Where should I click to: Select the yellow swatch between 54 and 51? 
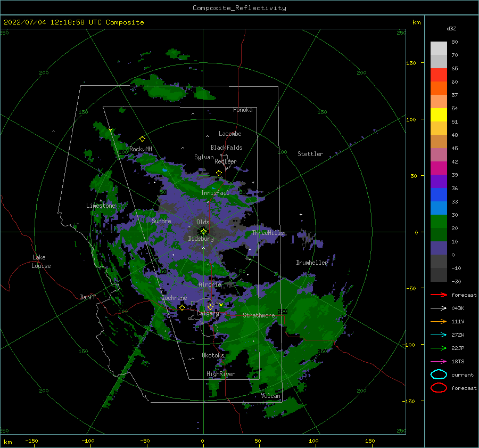[439, 115]
